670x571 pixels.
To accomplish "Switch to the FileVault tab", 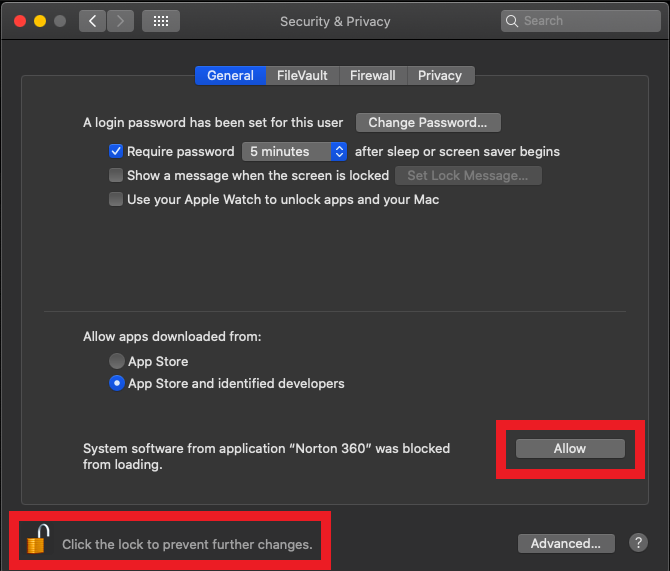I will click(302, 76).
